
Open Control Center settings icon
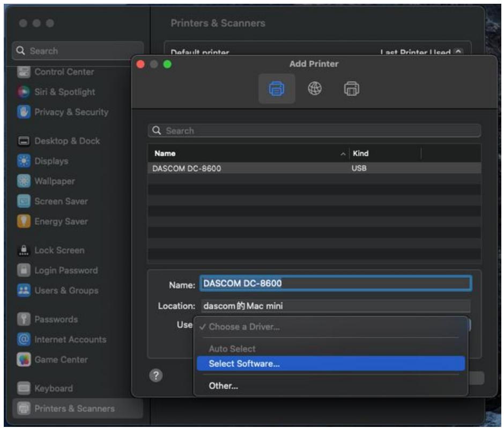pos(24,72)
